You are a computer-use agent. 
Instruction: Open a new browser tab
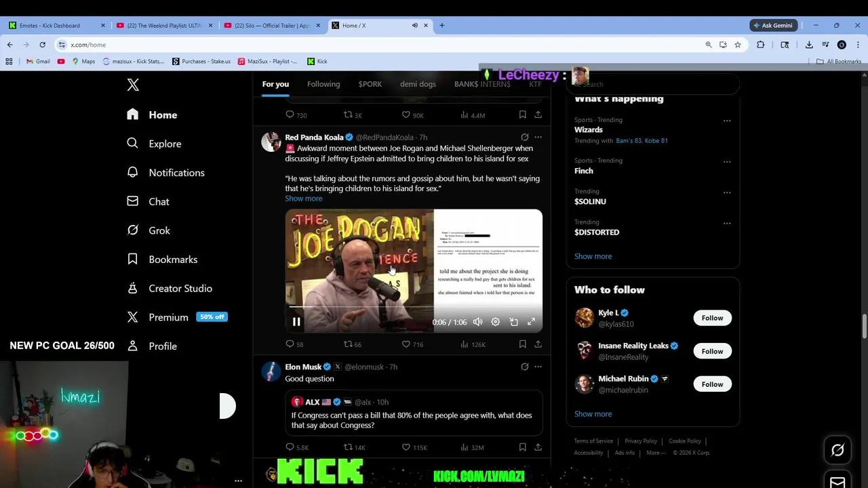[x=441, y=26]
